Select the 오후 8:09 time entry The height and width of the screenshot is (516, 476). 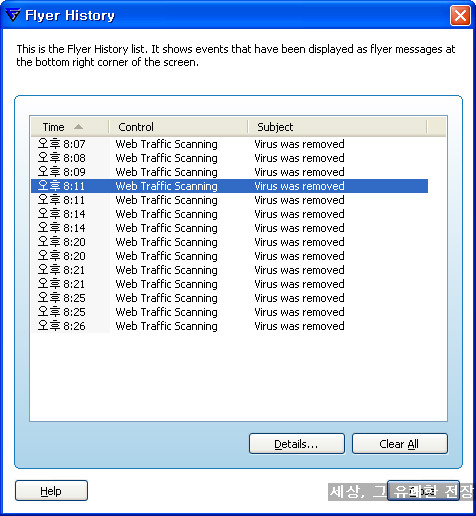[x=62, y=172]
